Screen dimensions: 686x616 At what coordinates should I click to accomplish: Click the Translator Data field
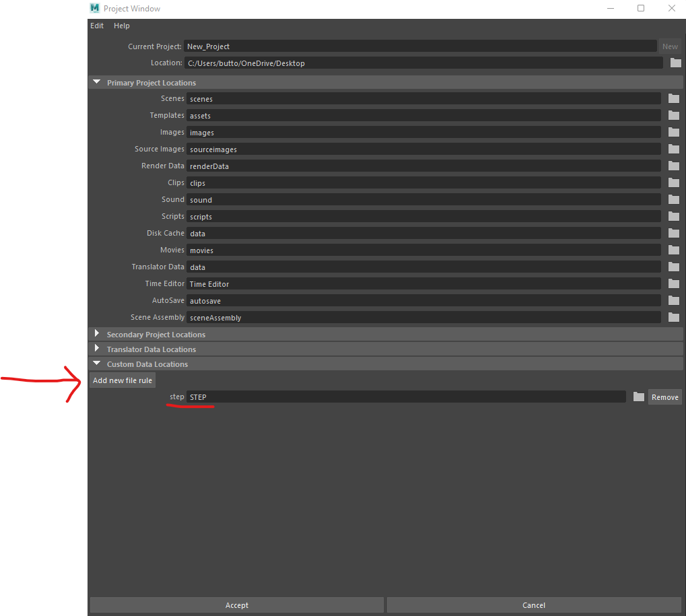pyautogui.click(x=423, y=267)
